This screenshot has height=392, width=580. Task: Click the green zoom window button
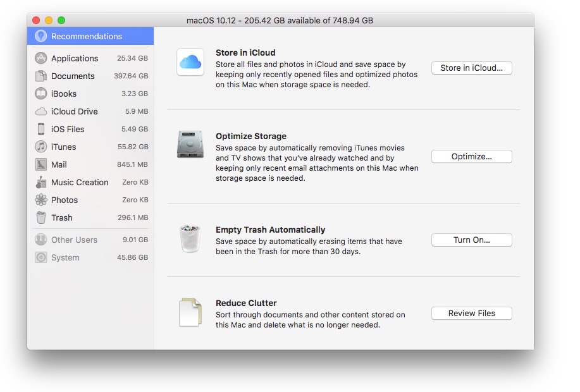click(61, 20)
